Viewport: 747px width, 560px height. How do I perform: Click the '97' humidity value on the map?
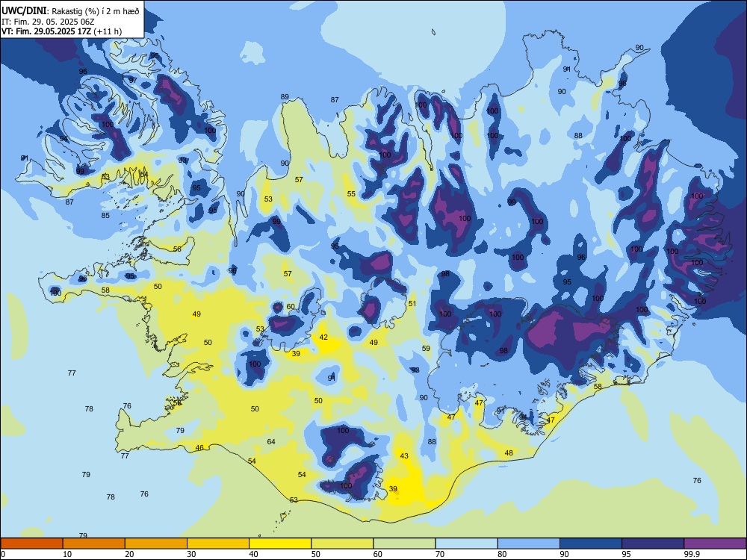point(133,80)
